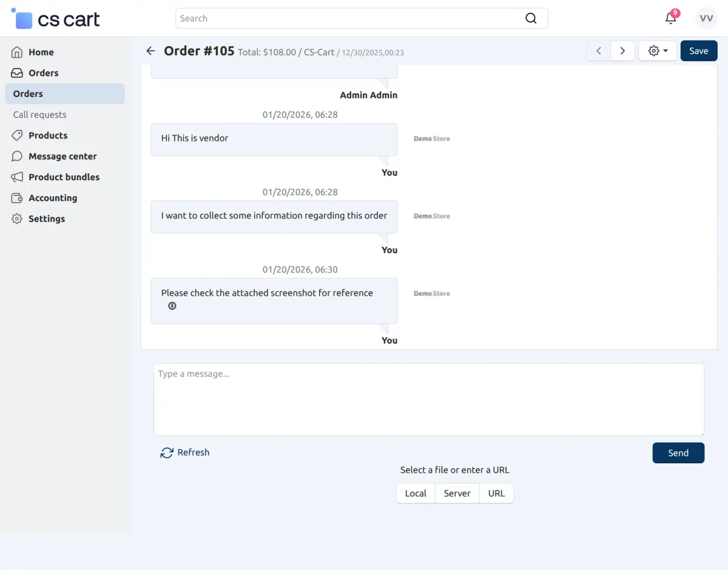The image size is (728, 570).
Task: Click the notification bell
Action: [670, 18]
